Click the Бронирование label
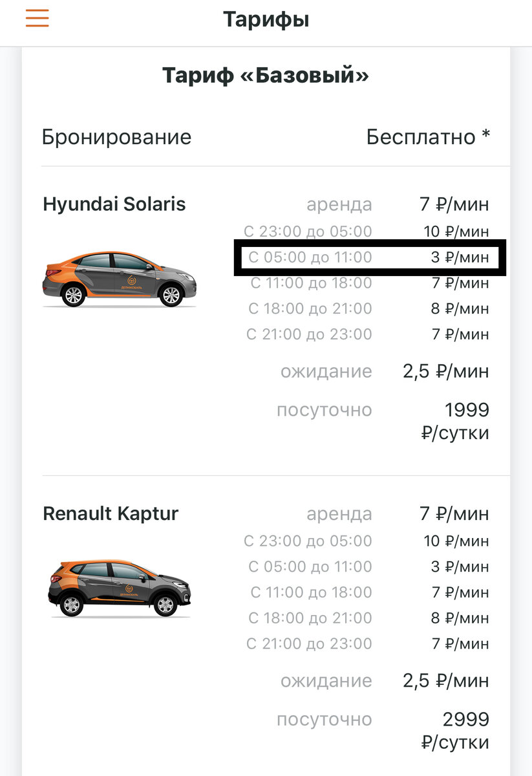 pyautogui.click(x=116, y=136)
